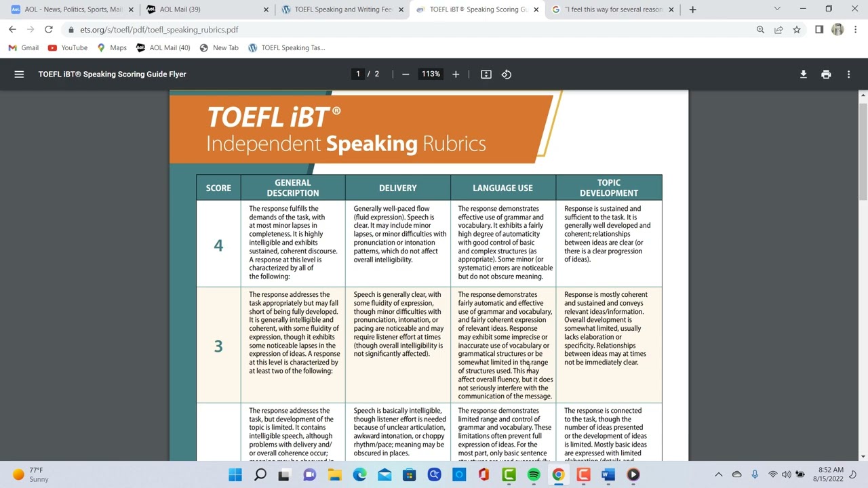Open a new browser tab
This screenshot has width=868, height=488.
coord(692,9)
